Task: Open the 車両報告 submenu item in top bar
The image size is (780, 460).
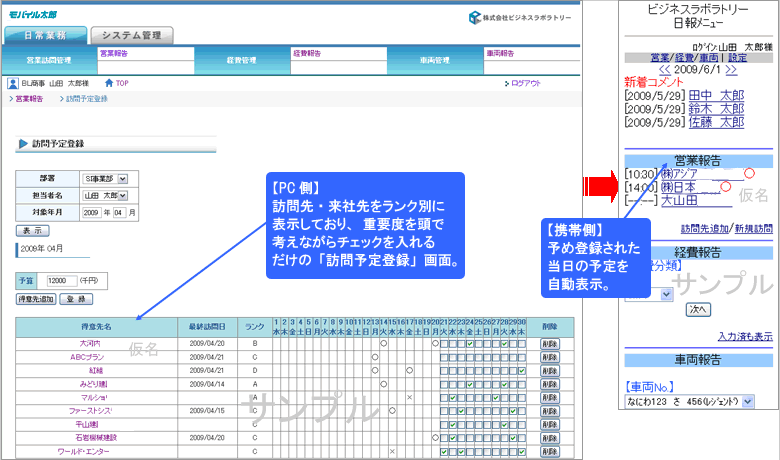Action: coord(500,53)
